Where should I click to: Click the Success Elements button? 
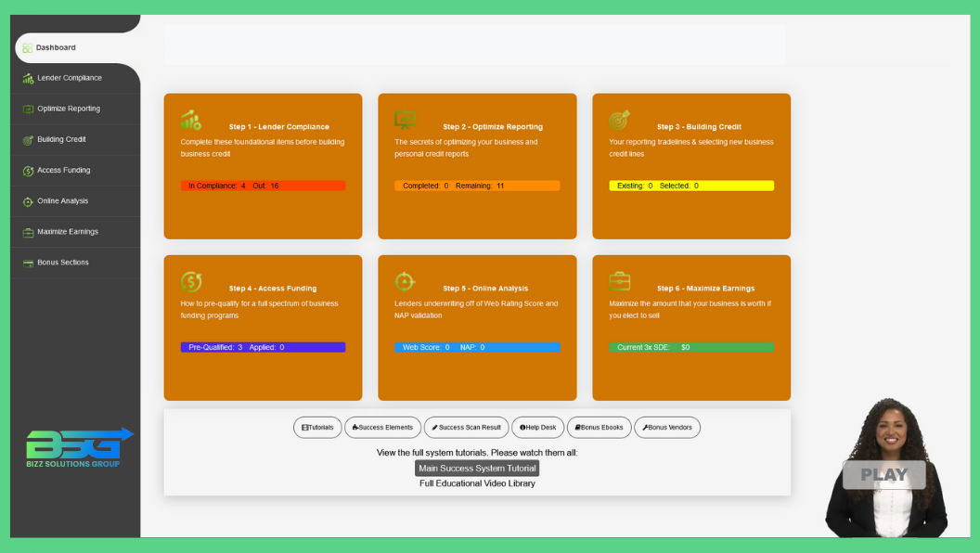[382, 428]
